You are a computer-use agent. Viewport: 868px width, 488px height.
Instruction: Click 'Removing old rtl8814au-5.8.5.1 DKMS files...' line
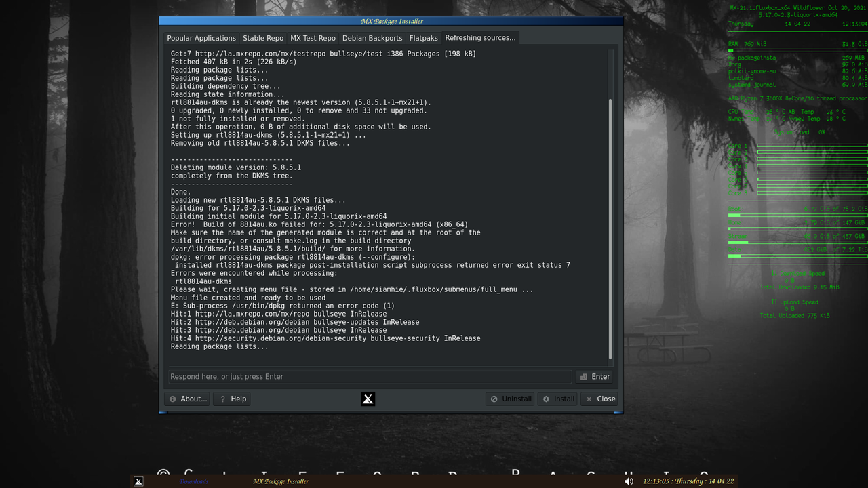tap(260, 143)
